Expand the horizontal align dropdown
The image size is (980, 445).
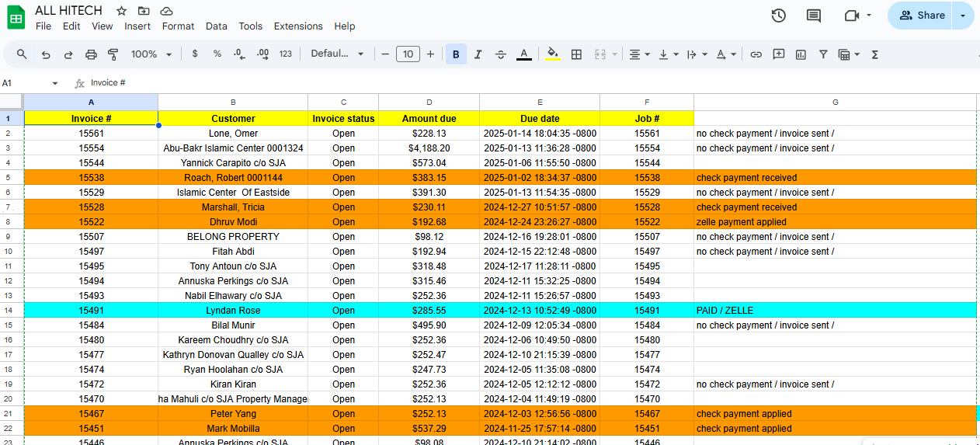tap(639, 54)
